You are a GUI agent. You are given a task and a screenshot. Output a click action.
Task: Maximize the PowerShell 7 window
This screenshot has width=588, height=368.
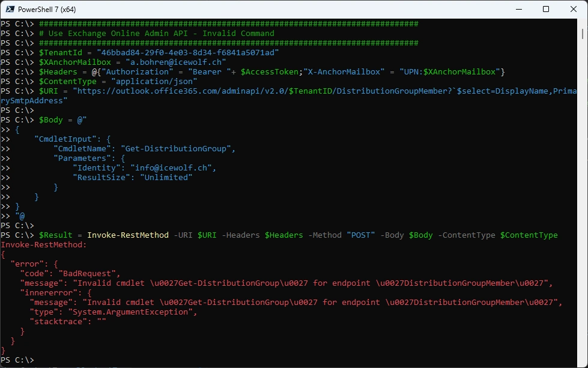(x=546, y=9)
